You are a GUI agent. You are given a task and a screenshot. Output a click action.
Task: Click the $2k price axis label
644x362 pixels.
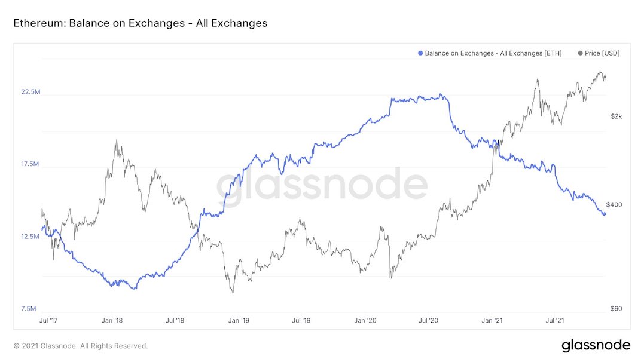coord(616,116)
